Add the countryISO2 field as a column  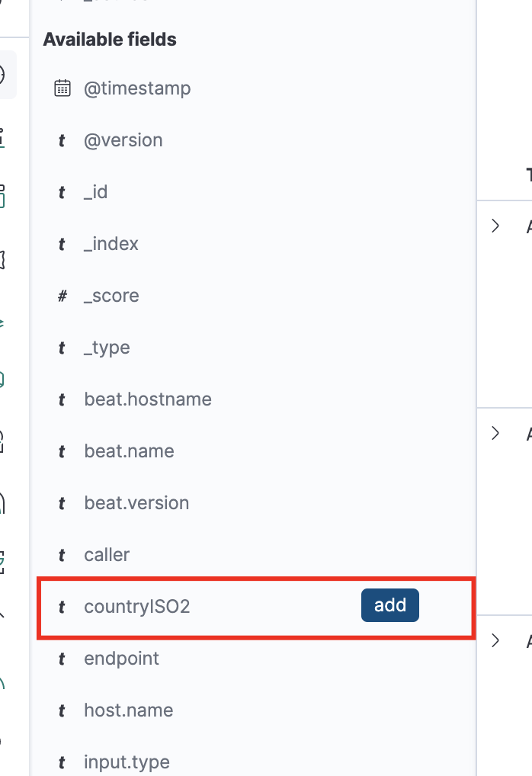click(389, 606)
